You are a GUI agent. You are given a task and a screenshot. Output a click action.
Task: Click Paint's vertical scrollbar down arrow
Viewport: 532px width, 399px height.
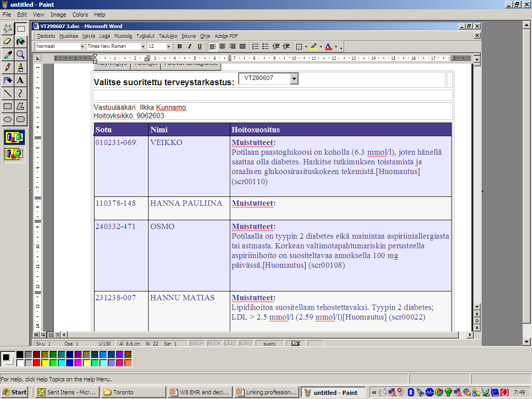coord(527,342)
